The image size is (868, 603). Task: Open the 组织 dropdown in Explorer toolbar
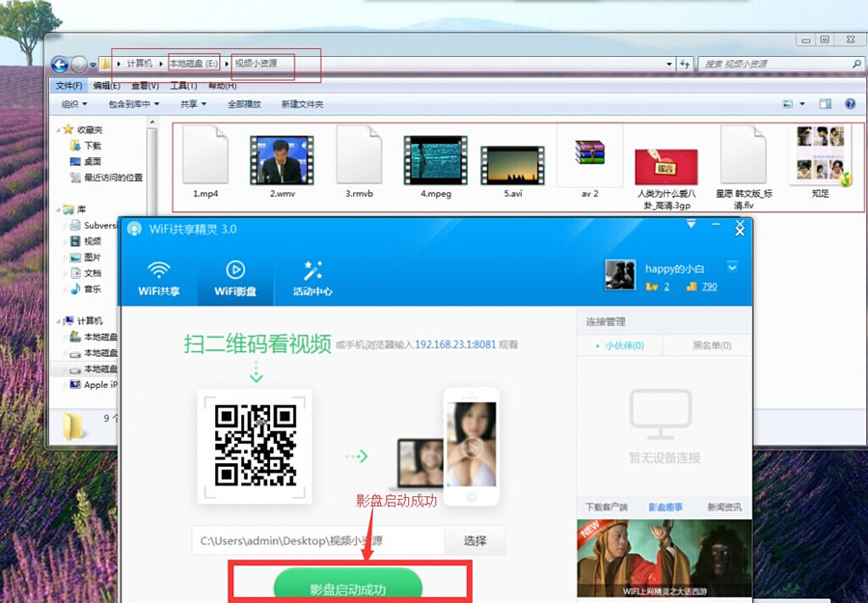tap(74, 104)
